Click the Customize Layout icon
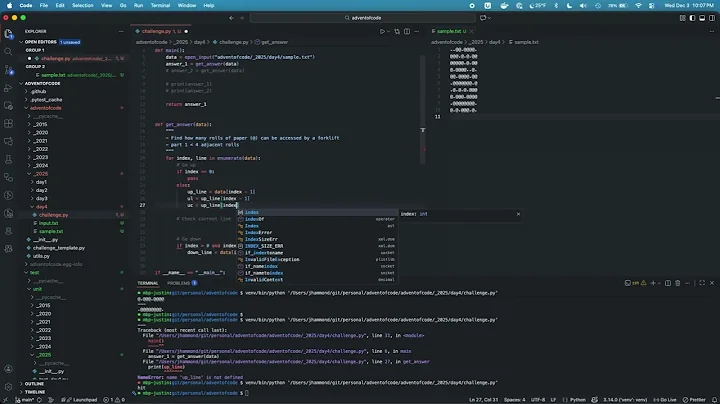Viewport: 720px width, 404px height. [682, 18]
